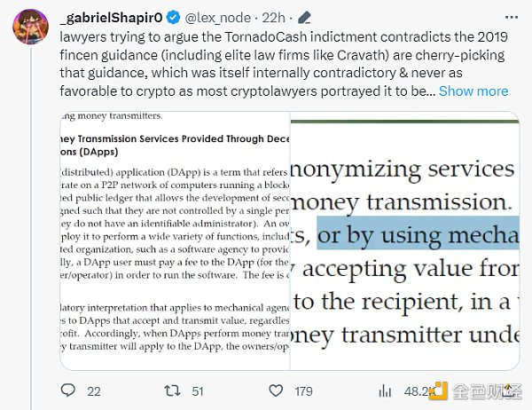Click the reply comment icon
The width and height of the screenshot is (532, 410).
(x=68, y=390)
